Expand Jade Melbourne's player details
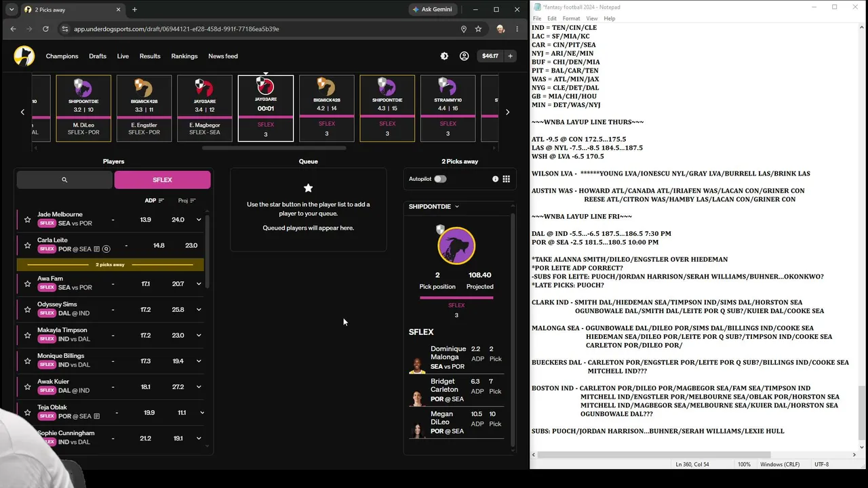The image size is (868, 488). (199, 220)
